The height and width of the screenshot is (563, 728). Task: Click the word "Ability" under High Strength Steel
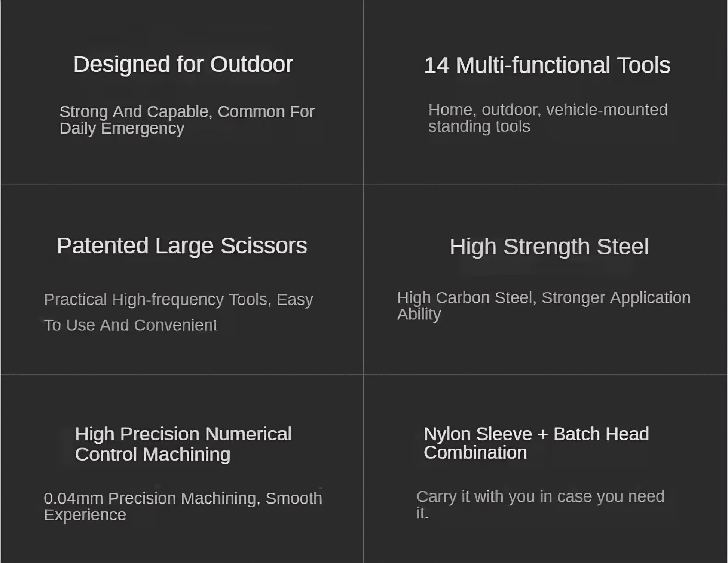(x=419, y=314)
